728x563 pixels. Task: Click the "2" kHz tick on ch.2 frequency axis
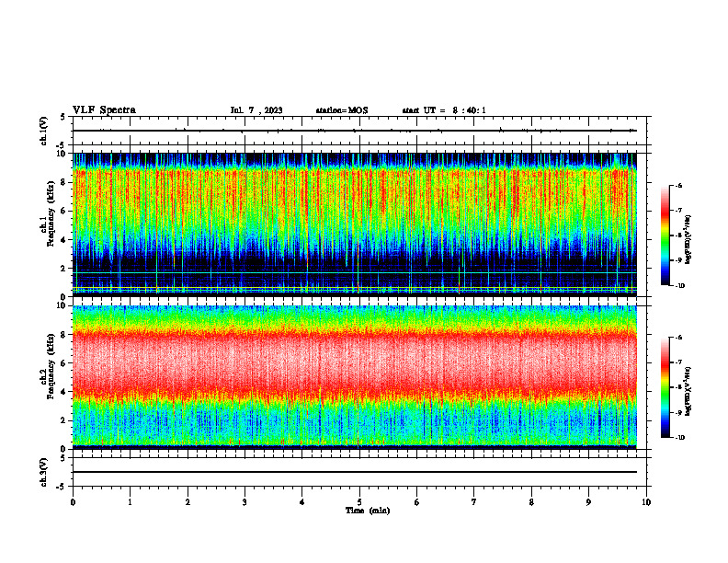coord(64,420)
